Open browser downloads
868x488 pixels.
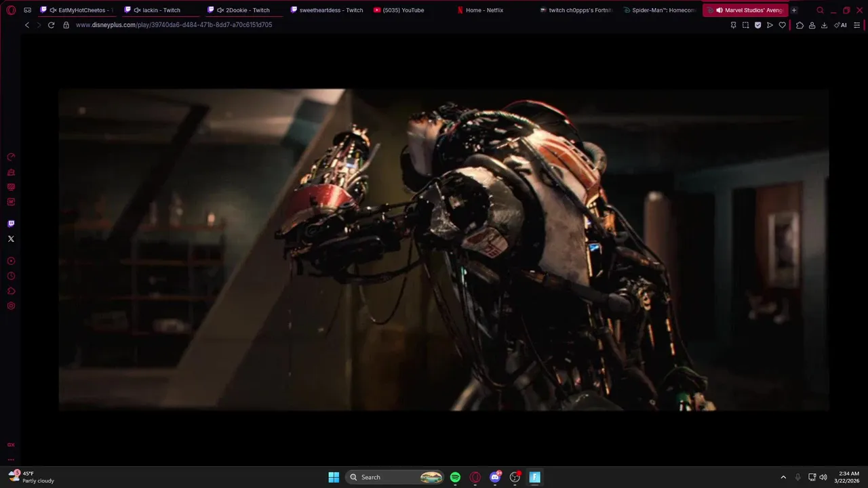824,25
